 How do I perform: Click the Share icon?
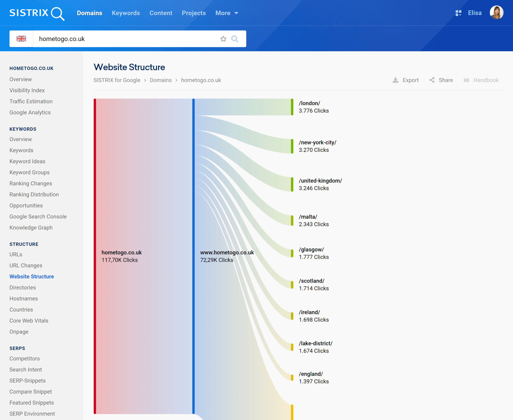click(x=432, y=80)
